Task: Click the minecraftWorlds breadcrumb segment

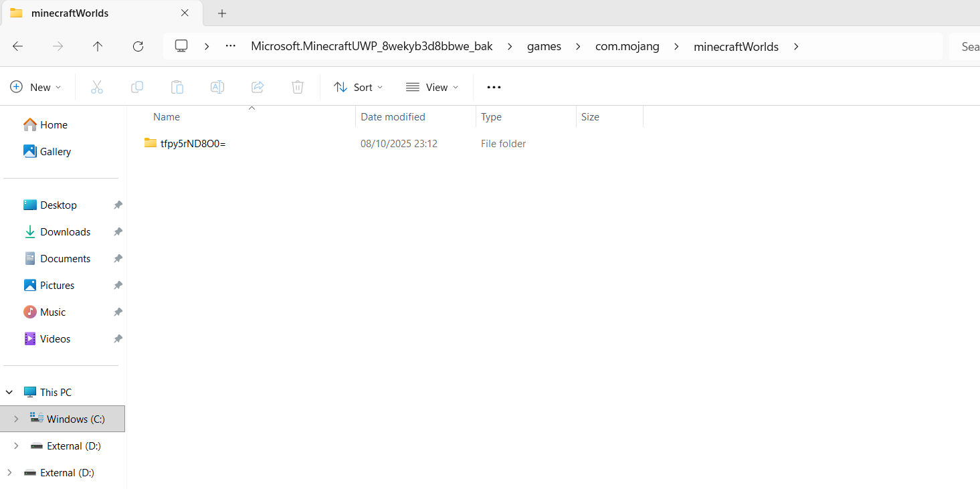Action: (x=736, y=46)
